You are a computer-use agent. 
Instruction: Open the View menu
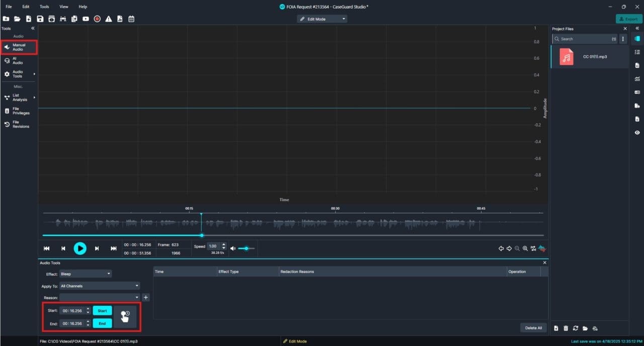pyautogui.click(x=64, y=7)
